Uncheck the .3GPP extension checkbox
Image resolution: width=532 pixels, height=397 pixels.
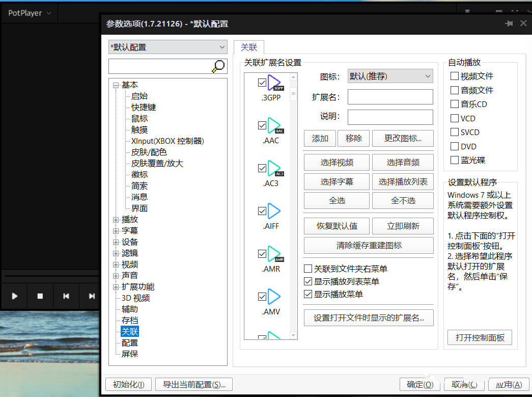[x=262, y=83]
